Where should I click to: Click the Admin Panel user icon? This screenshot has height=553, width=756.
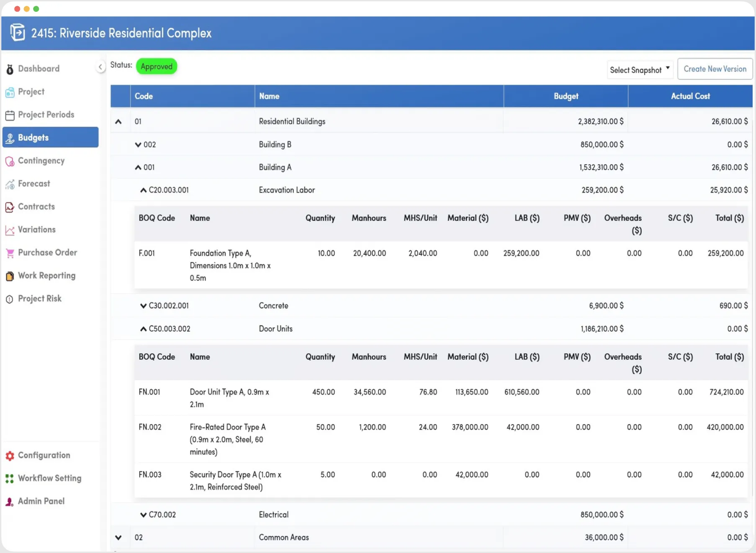[10, 502]
